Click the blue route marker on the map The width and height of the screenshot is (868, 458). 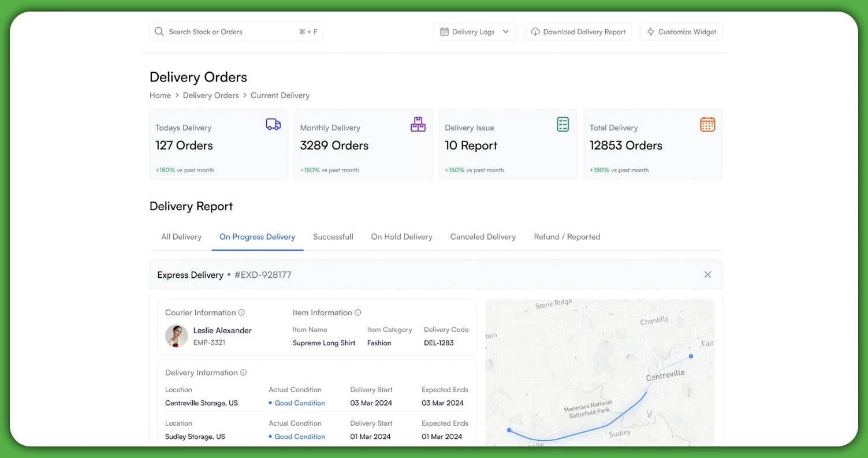(x=691, y=356)
